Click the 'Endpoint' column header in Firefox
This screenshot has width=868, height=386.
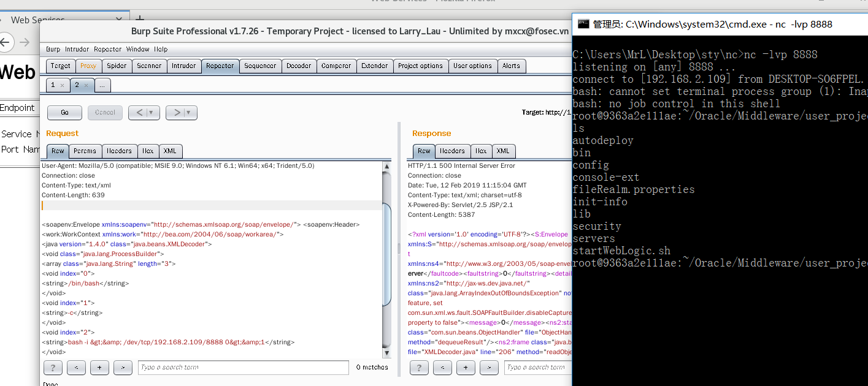17,108
